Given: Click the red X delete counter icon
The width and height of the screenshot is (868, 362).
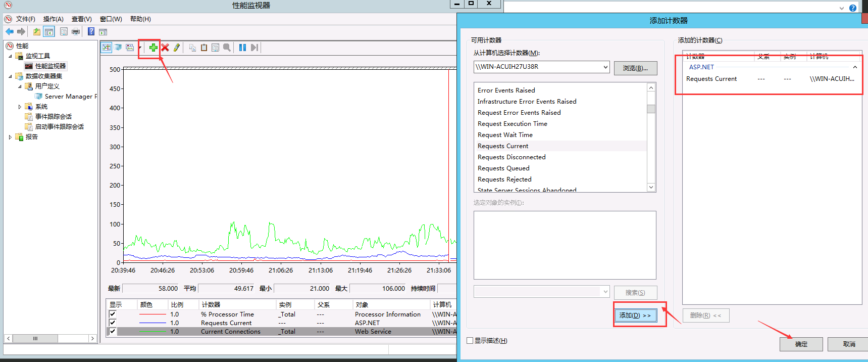Looking at the screenshot, I should coord(165,48).
